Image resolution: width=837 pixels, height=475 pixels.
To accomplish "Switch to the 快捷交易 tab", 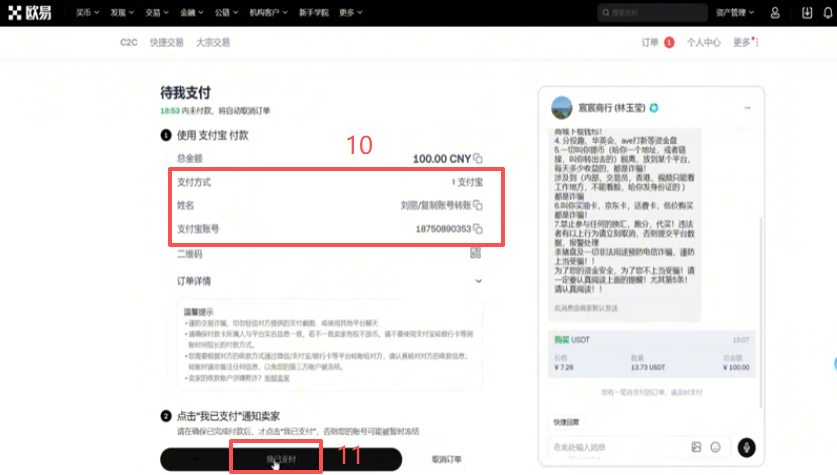I will point(167,42).
